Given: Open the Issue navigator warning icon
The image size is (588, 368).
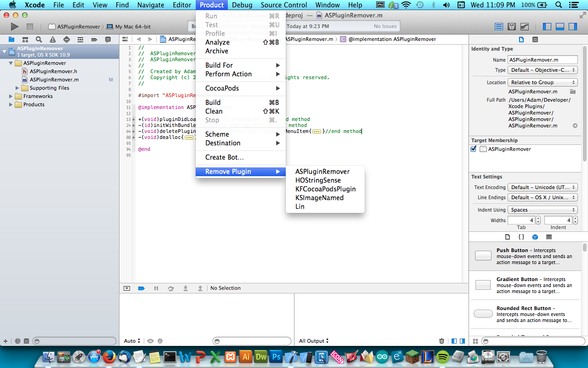Looking at the screenshot, I should click(53, 40).
